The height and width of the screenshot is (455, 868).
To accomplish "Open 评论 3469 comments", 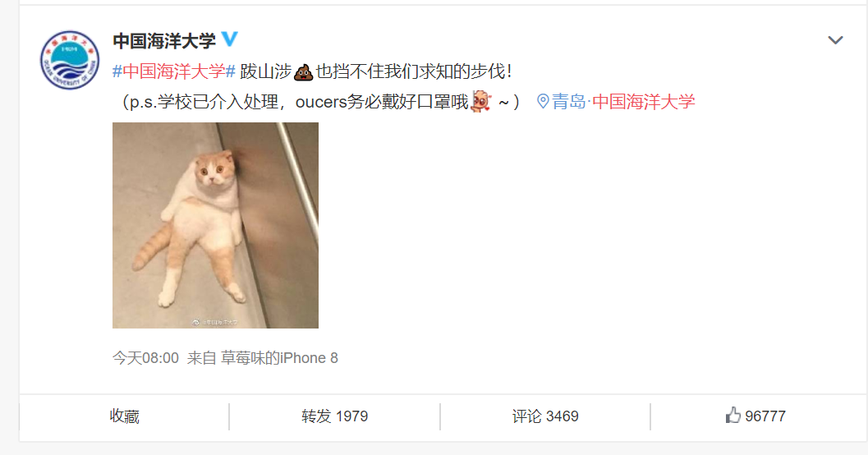I will click(544, 416).
